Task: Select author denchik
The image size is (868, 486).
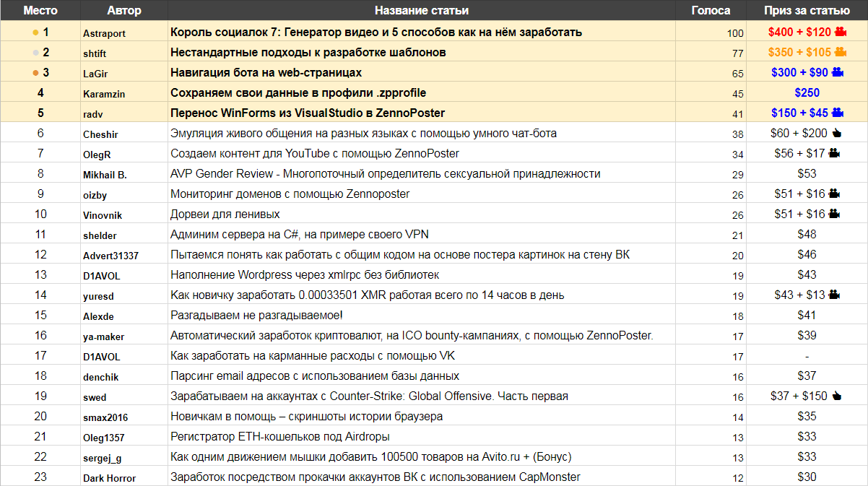Action: click(x=100, y=376)
